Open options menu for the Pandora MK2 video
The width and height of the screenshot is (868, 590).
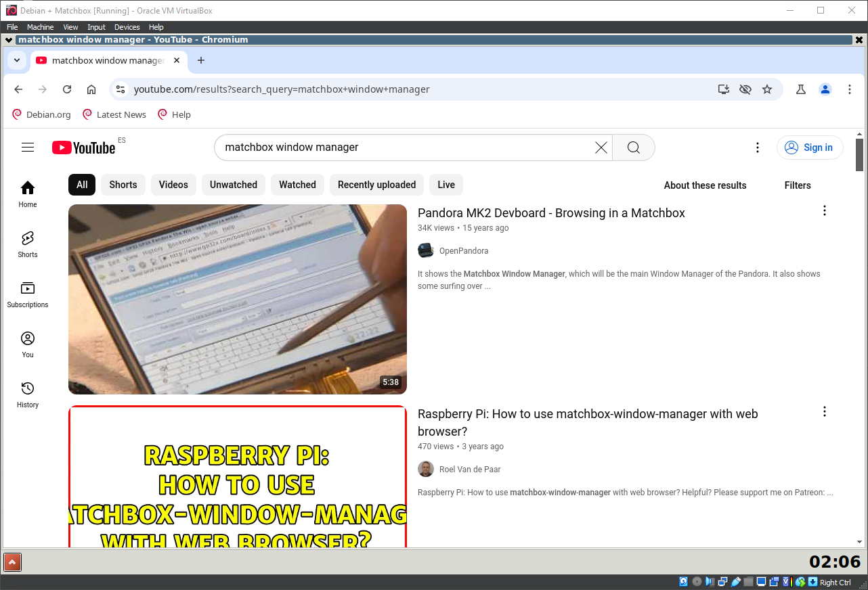pyautogui.click(x=824, y=210)
